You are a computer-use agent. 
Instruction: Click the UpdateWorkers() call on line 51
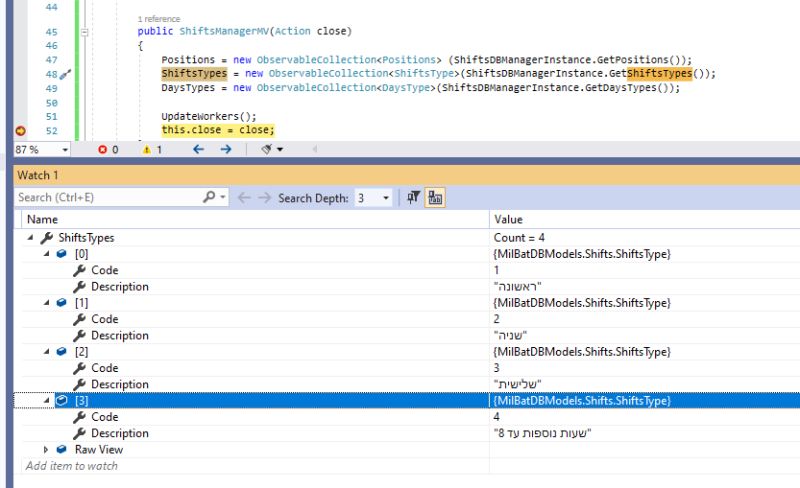point(209,116)
